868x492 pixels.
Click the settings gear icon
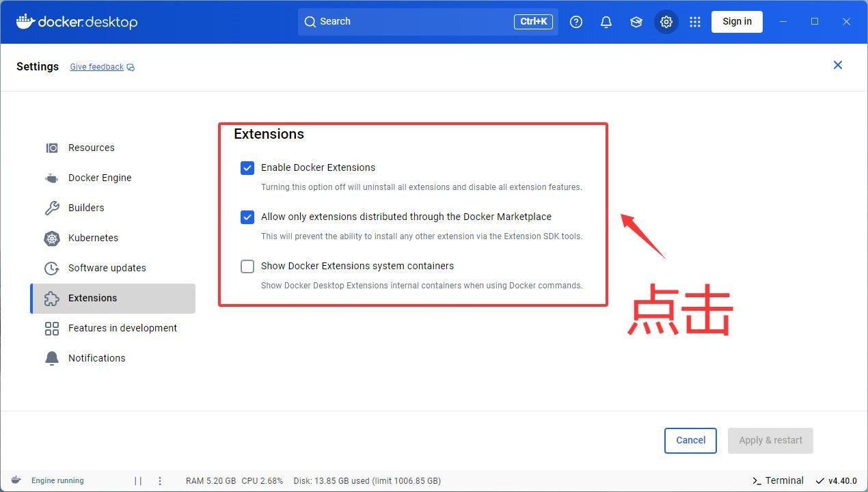coord(666,22)
